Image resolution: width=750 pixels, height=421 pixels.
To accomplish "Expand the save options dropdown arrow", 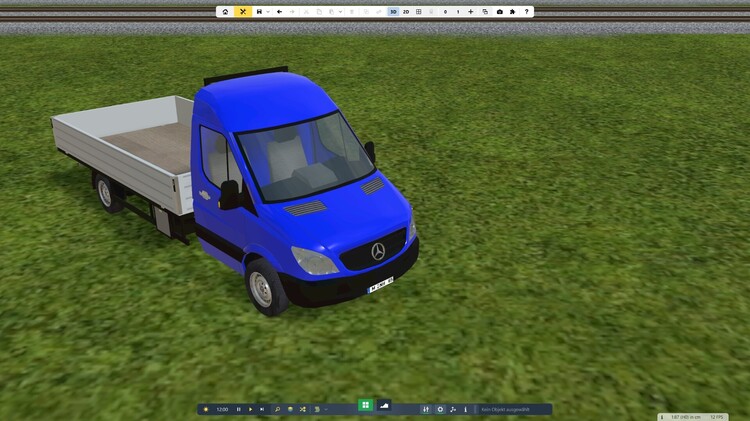I will pyautogui.click(x=268, y=11).
